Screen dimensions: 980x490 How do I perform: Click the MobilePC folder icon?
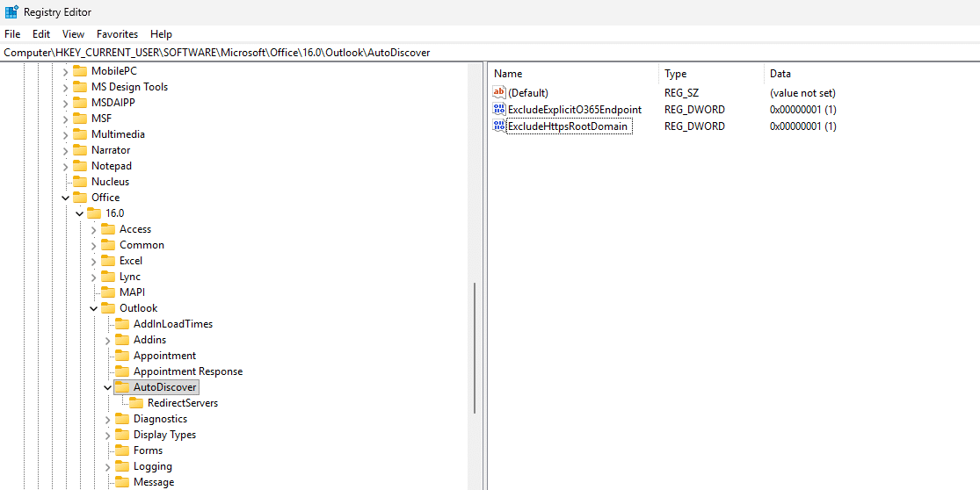[79, 71]
